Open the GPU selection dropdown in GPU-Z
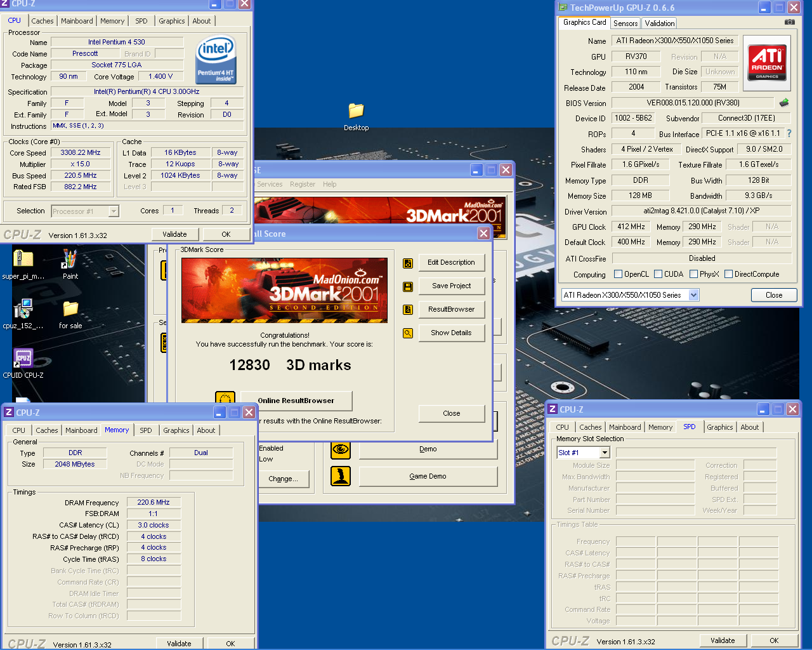The width and height of the screenshot is (812, 650). pyautogui.click(x=694, y=295)
